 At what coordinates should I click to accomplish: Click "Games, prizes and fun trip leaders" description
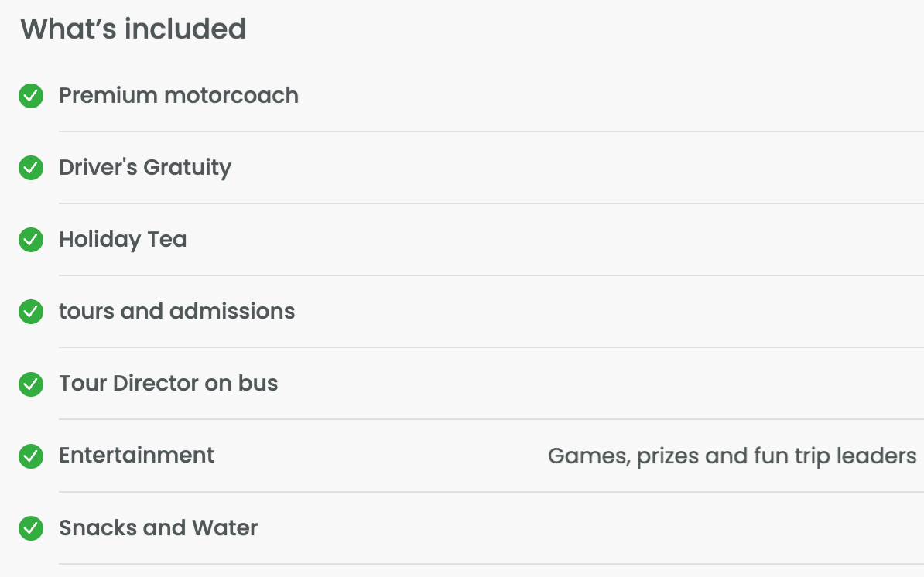(732, 456)
